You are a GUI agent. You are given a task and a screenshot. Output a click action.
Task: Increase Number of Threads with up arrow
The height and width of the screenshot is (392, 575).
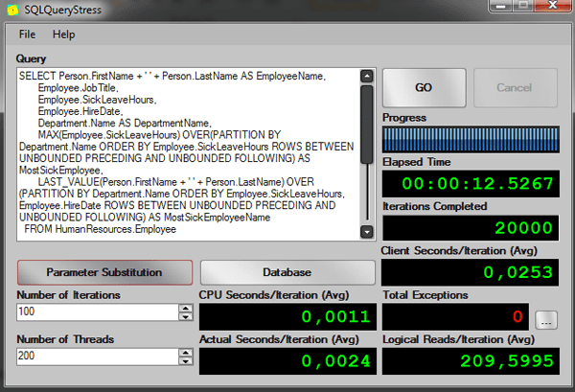(186, 353)
